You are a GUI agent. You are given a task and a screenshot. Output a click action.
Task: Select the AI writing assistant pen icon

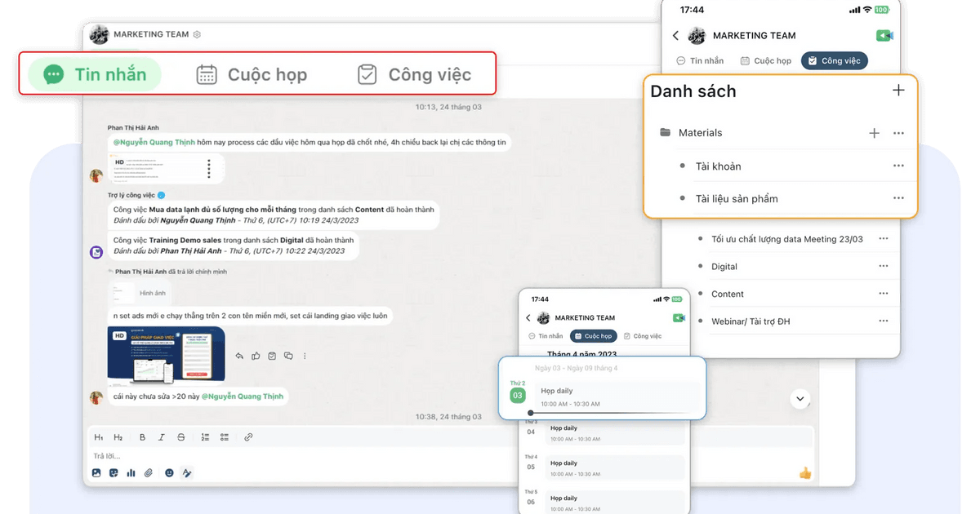coord(186,472)
